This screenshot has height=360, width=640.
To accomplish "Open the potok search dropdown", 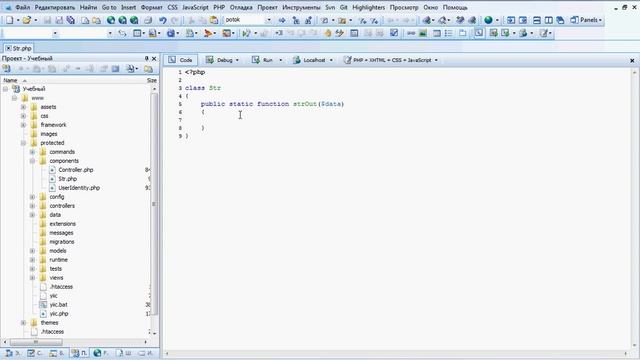I will [x=269, y=20].
